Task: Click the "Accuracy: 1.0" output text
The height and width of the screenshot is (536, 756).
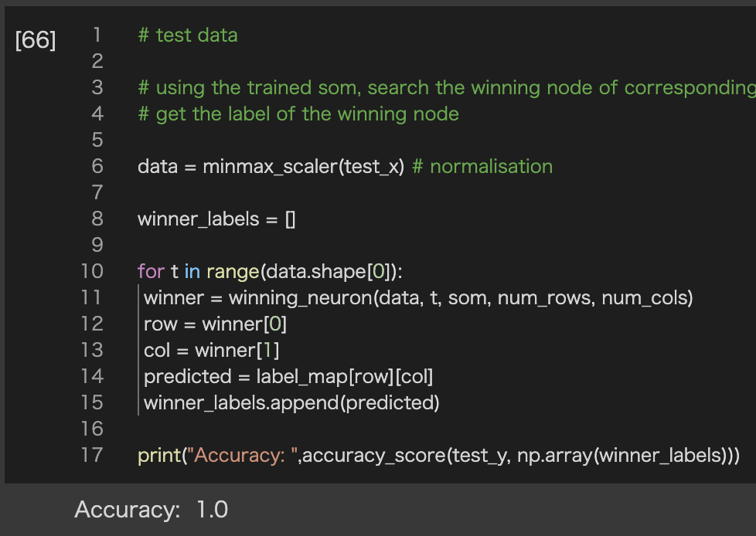Action: [x=151, y=510]
